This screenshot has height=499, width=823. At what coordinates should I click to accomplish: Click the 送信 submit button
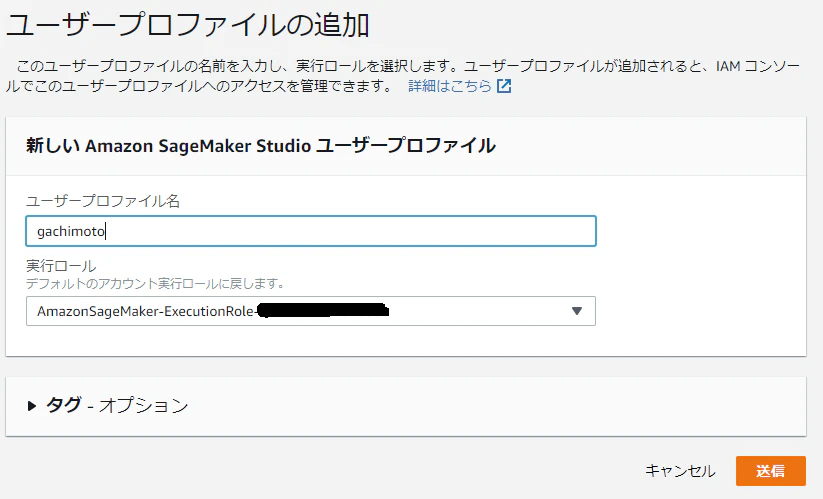(771, 471)
